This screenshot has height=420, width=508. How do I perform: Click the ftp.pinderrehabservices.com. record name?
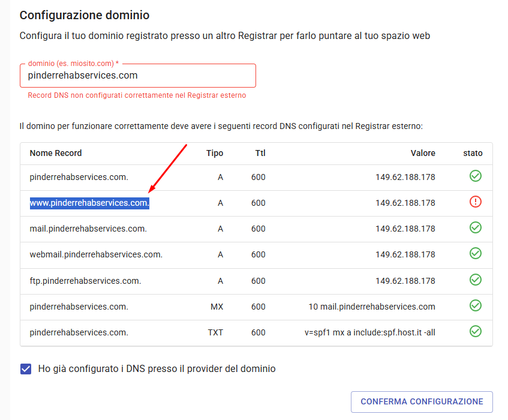(x=85, y=280)
